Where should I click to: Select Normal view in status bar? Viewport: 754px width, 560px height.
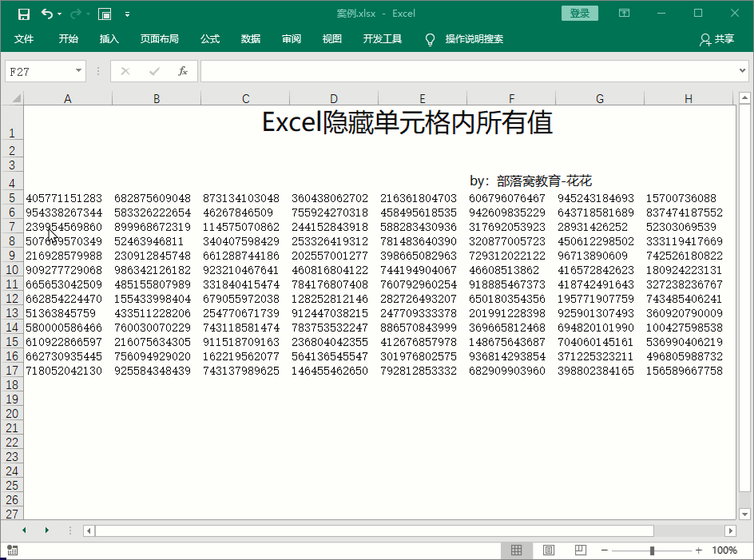click(517, 550)
